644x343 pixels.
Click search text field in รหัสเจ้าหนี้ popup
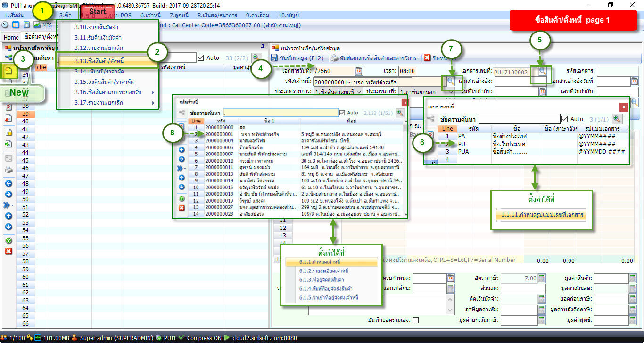point(281,113)
